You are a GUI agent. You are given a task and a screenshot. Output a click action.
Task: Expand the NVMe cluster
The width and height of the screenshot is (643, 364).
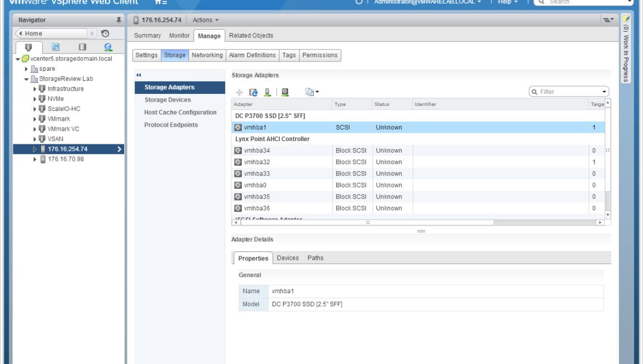click(x=35, y=99)
